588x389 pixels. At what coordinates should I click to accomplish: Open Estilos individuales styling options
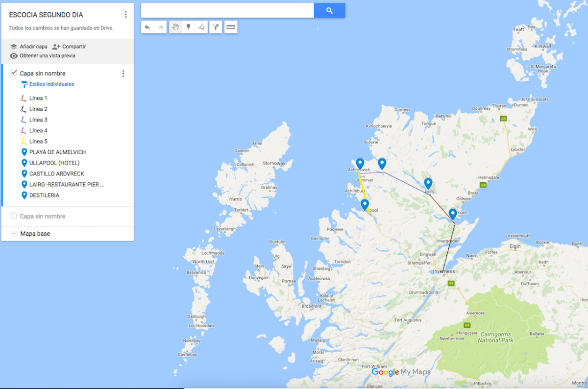[51, 84]
